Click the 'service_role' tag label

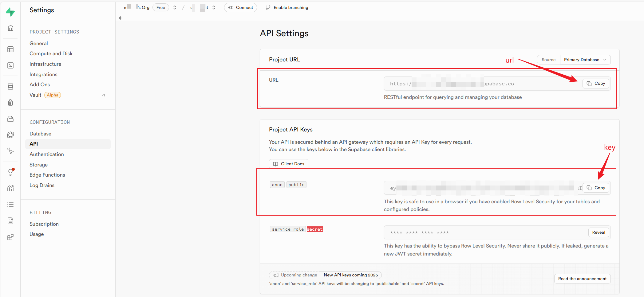click(x=288, y=229)
